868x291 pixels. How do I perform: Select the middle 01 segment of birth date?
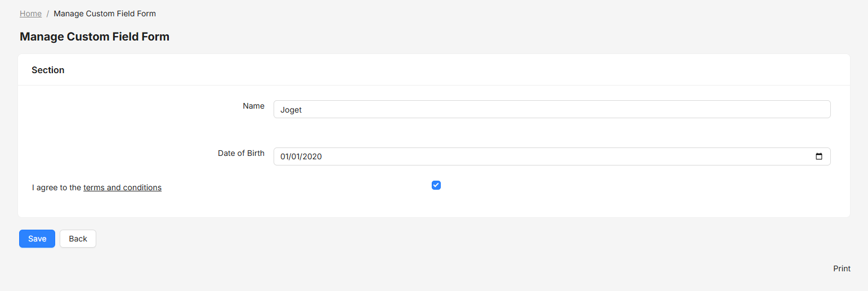296,156
